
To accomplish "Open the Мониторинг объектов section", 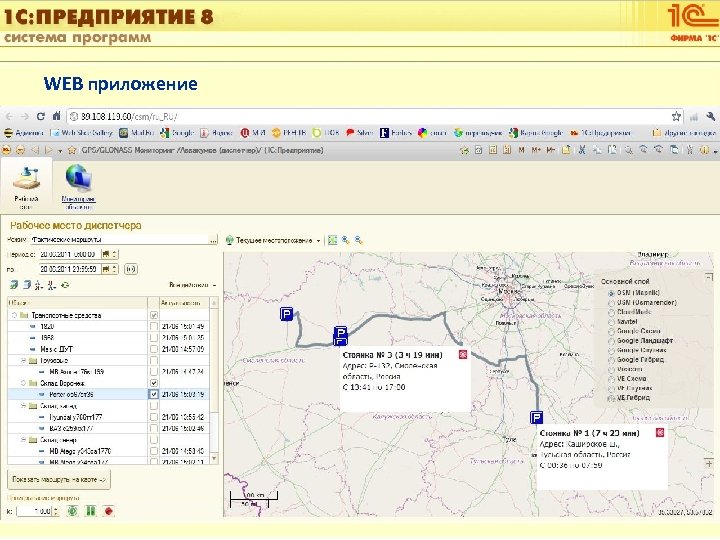I will click(79, 187).
